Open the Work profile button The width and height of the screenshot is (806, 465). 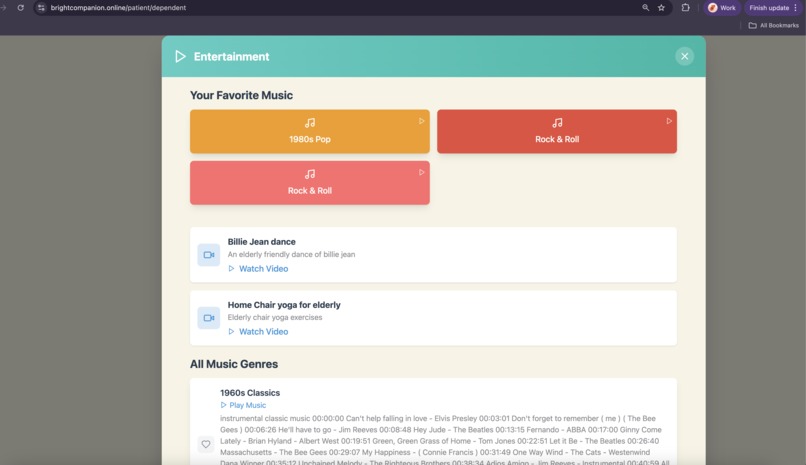(722, 8)
